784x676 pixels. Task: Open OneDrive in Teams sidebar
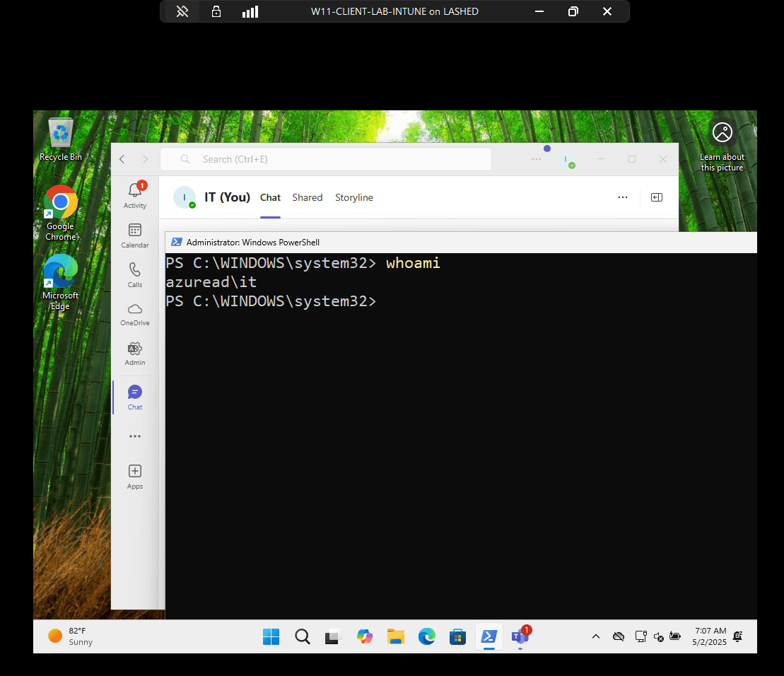tap(135, 314)
